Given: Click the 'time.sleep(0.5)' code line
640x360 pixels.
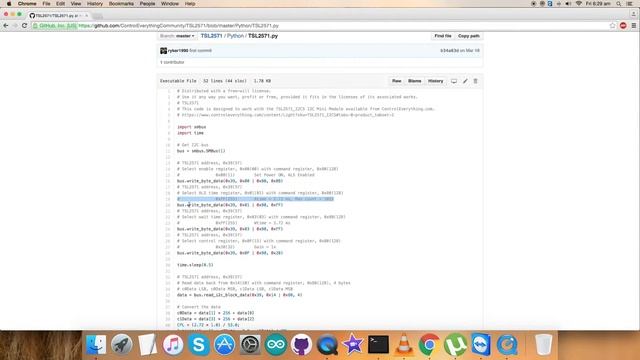Looking at the screenshot, I should point(195,265).
